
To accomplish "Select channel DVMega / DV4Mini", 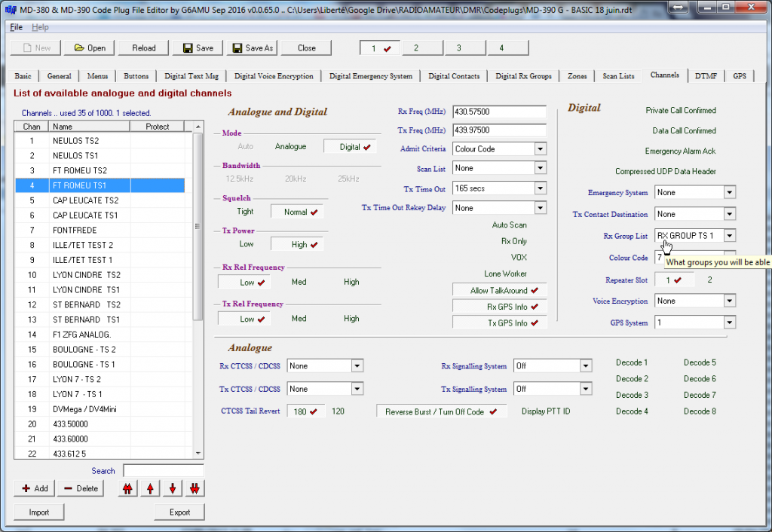I will coord(100,409).
